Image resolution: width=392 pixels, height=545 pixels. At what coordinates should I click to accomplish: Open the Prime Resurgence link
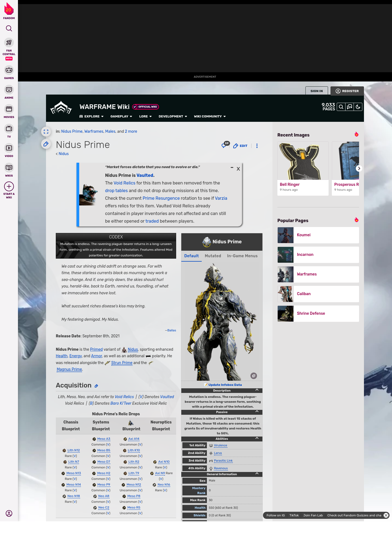tap(161, 198)
